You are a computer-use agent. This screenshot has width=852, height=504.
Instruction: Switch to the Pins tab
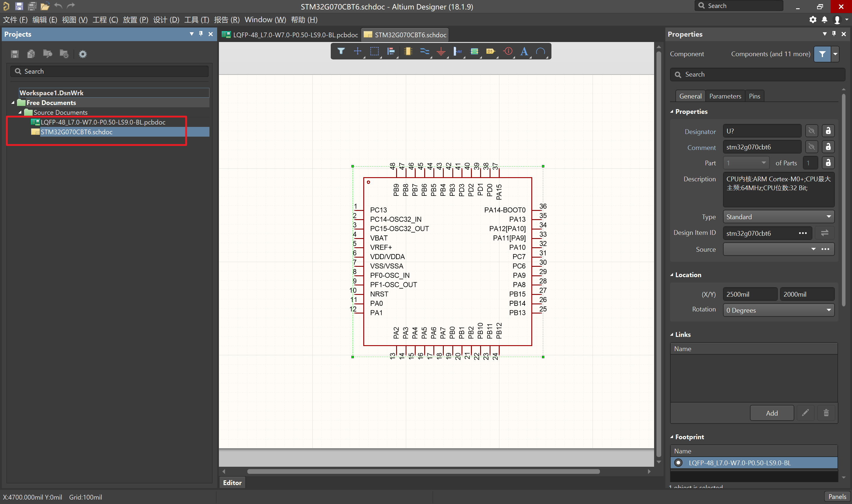click(754, 96)
